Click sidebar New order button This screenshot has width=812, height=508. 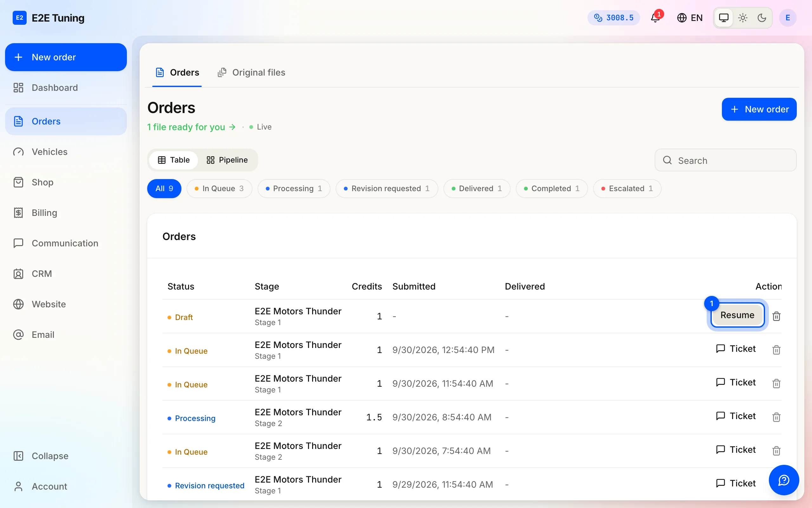tap(66, 57)
